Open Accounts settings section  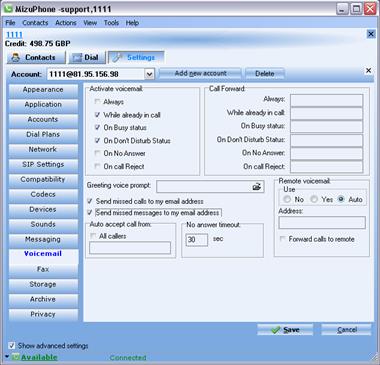[x=43, y=120]
